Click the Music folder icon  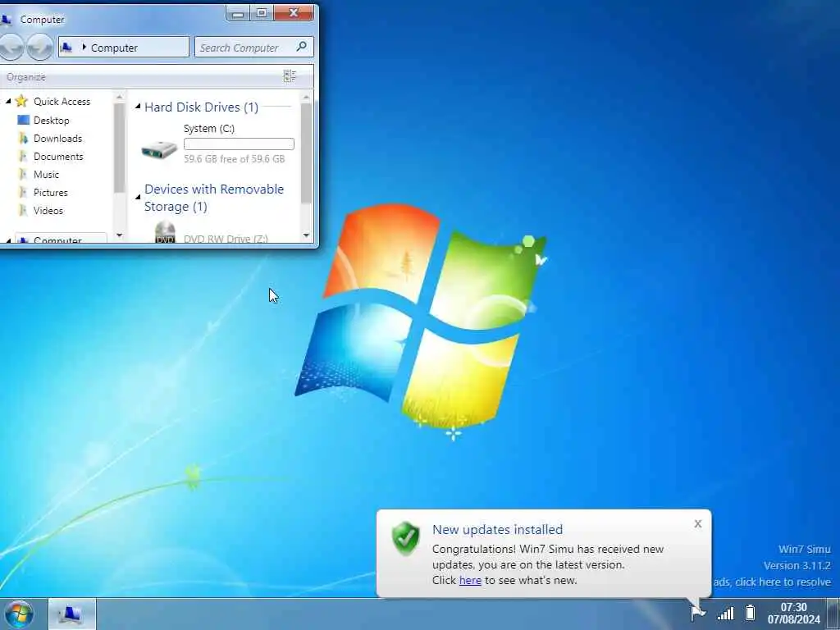[x=23, y=174]
